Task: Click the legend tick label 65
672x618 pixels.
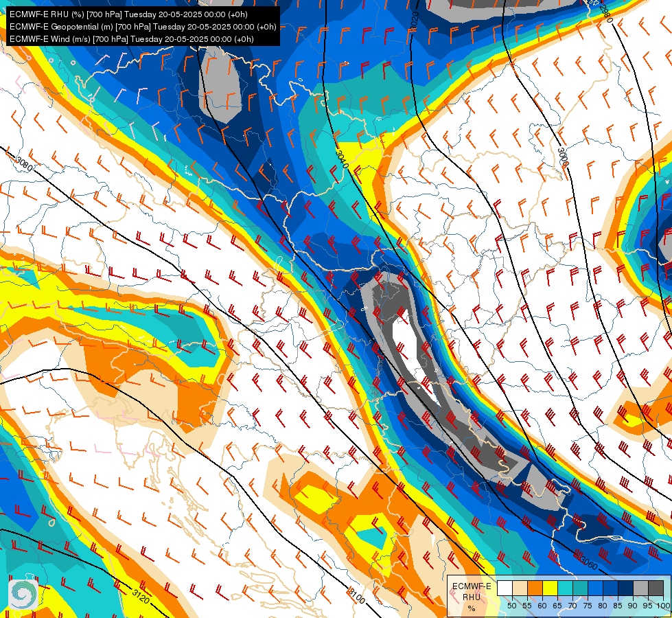Action: [x=557, y=606]
